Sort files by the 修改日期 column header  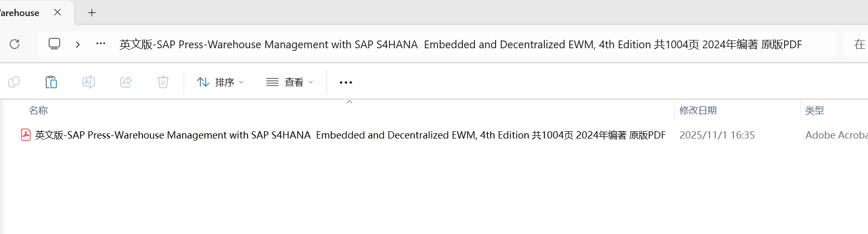(698, 111)
